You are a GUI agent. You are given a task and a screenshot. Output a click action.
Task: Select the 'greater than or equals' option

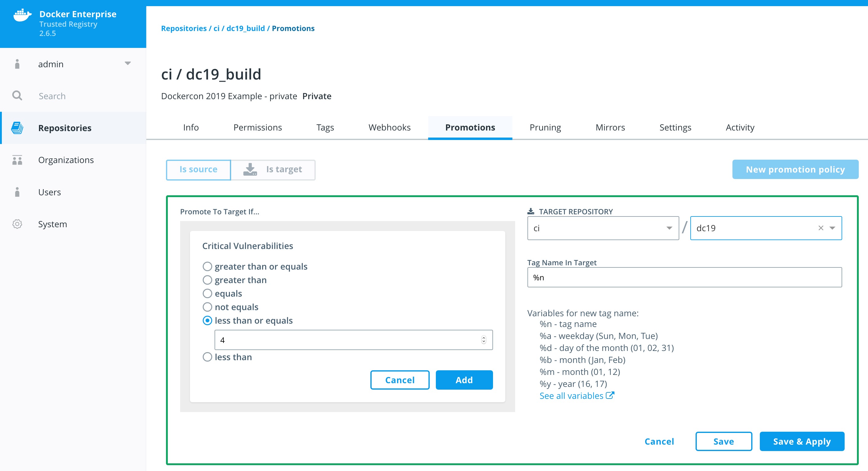click(x=207, y=266)
